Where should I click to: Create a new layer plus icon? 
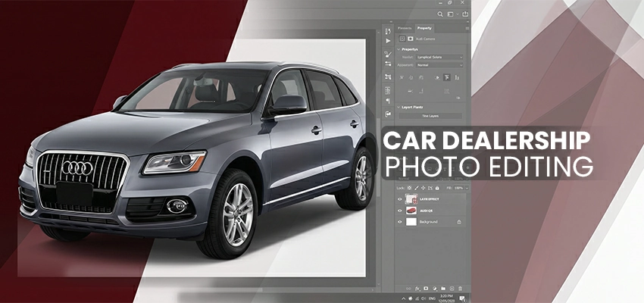[452, 289]
